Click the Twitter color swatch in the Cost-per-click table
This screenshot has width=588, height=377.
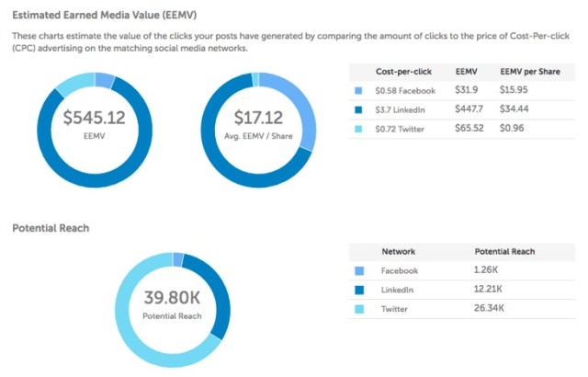(x=357, y=129)
